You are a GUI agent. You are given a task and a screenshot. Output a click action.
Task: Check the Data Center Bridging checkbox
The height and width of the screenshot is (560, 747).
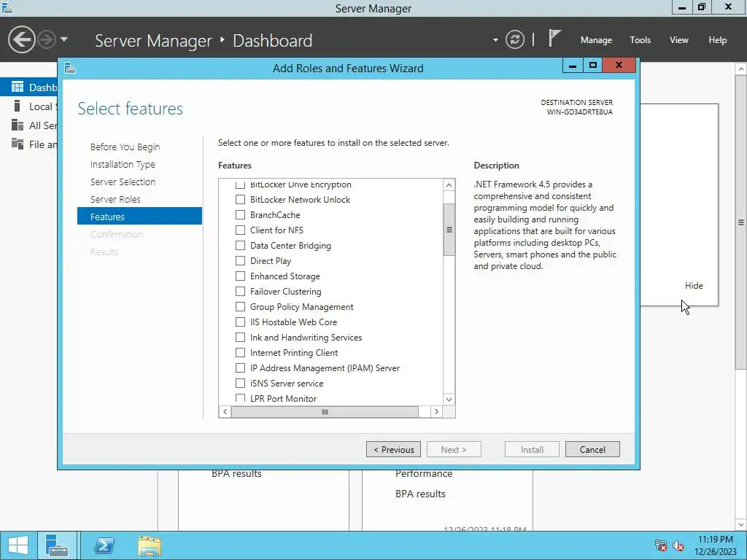241,245
